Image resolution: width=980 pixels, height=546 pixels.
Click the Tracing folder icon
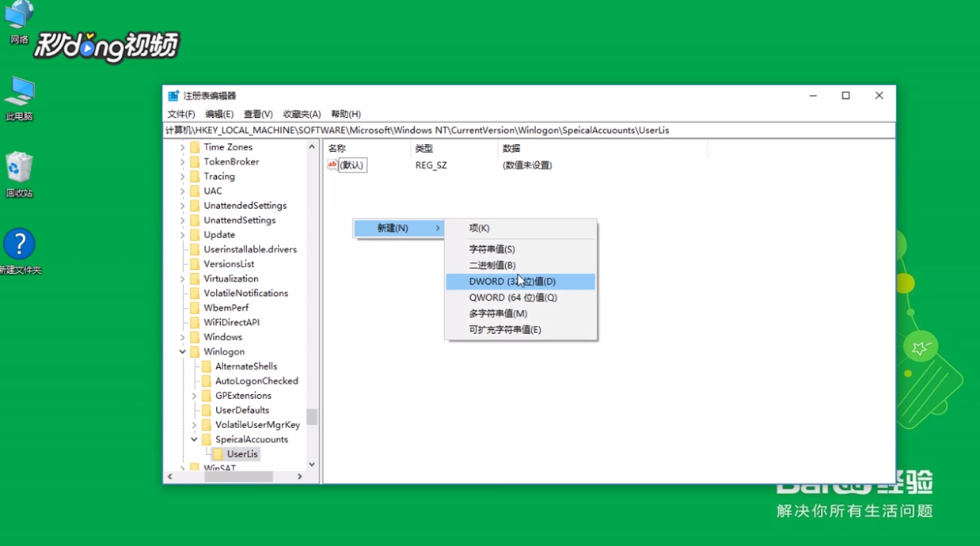(x=195, y=176)
